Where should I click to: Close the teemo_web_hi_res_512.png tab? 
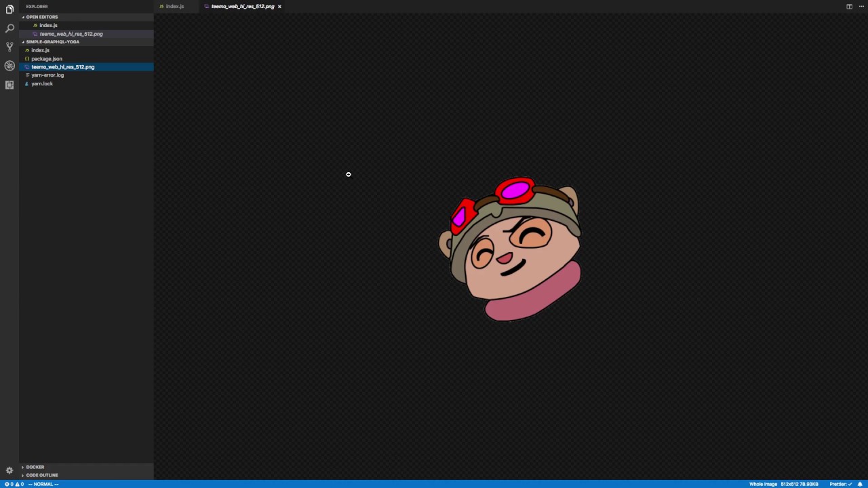click(x=279, y=6)
